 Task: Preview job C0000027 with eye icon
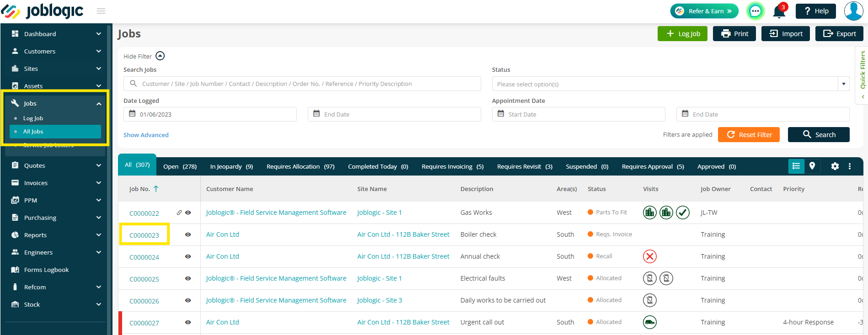tap(188, 322)
